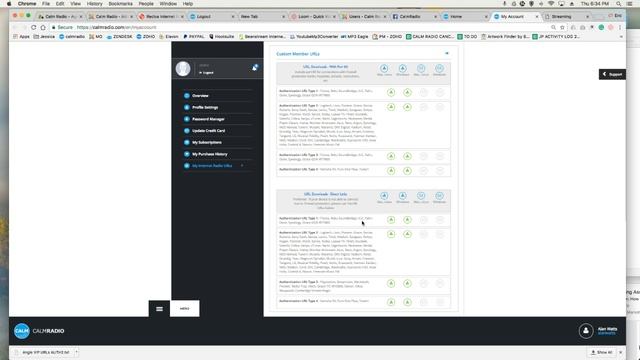Switch to the Home browser tab
The height and width of the screenshot is (360, 640).
(x=465, y=16)
